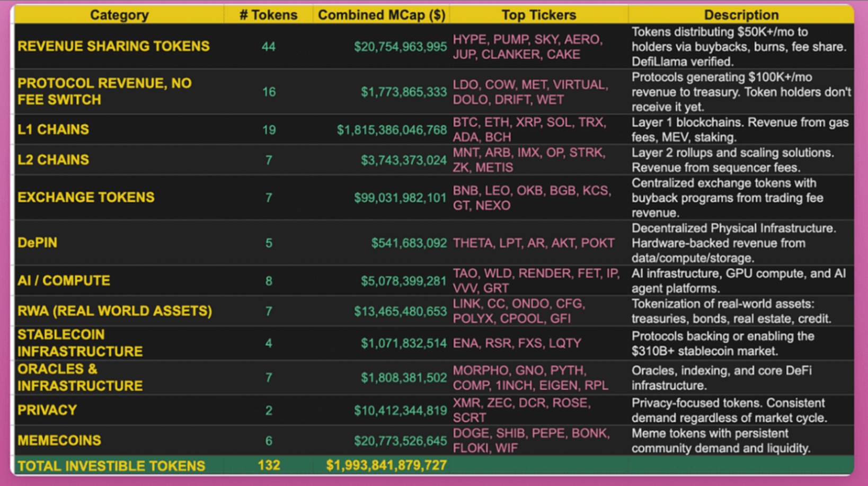868x486 pixels.
Task: Click the Category column header
Action: coord(119,15)
